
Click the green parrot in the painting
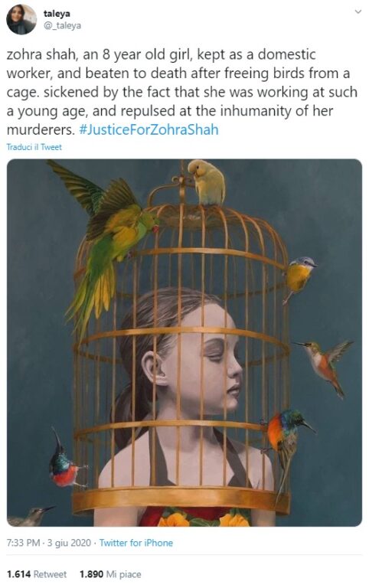click(103, 240)
